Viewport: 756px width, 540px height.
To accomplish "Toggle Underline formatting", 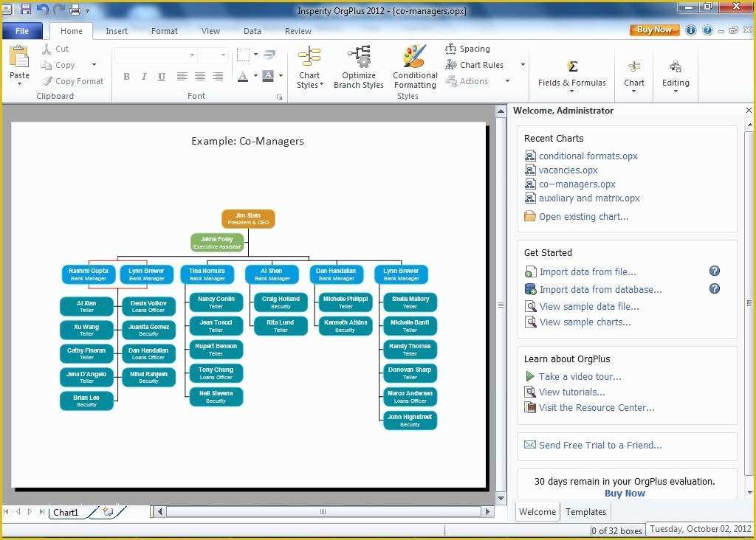I will tap(162, 76).
